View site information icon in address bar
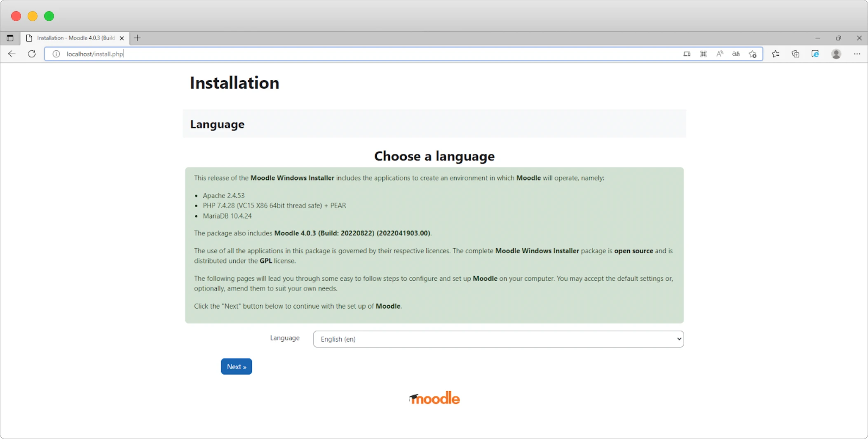This screenshot has height=439, width=868. tap(56, 54)
